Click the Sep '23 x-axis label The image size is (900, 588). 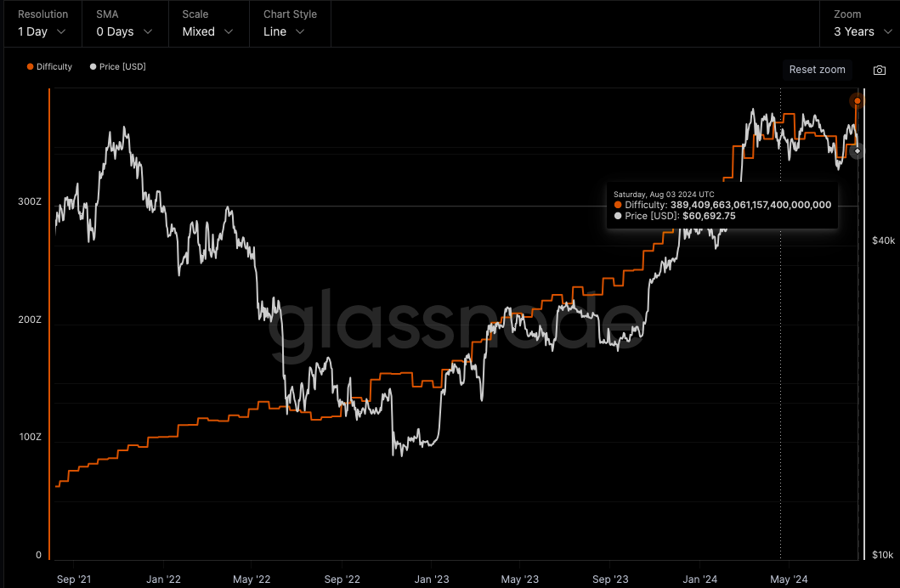pyautogui.click(x=610, y=579)
